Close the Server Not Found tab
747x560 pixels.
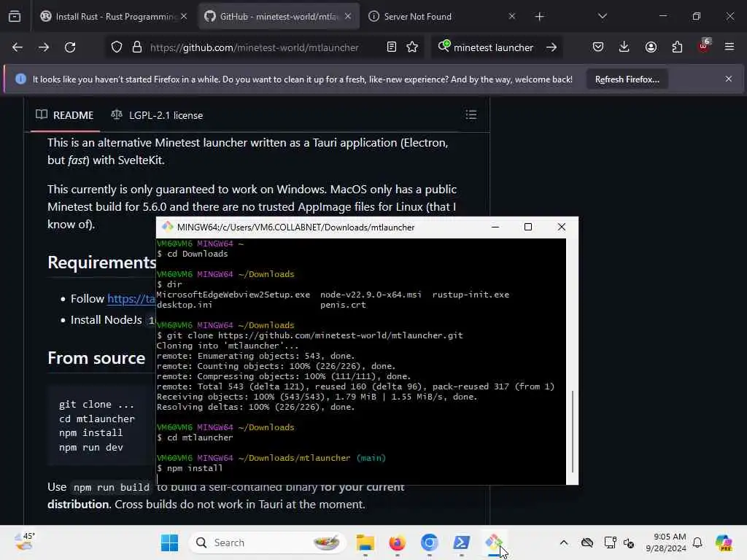click(511, 17)
